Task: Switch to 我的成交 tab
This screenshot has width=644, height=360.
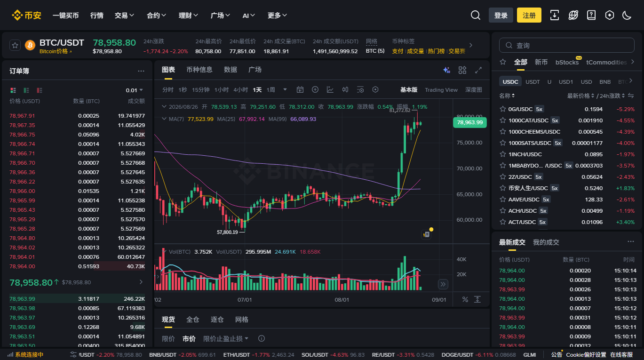Action: coord(546,242)
